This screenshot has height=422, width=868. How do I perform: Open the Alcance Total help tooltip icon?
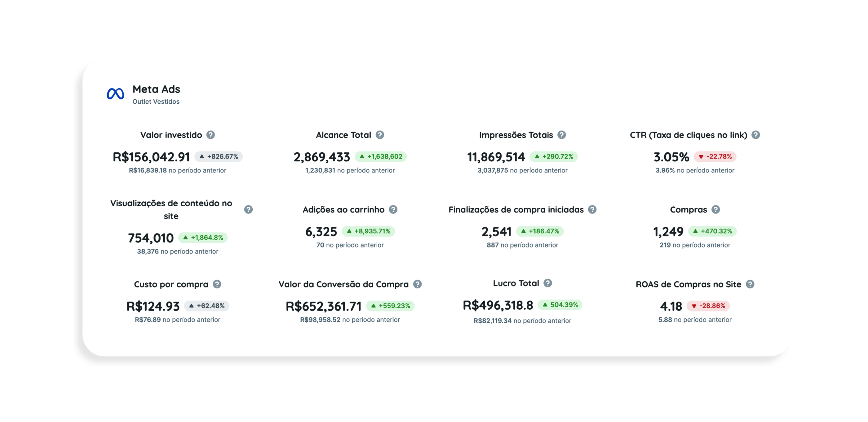(x=380, y=135)
